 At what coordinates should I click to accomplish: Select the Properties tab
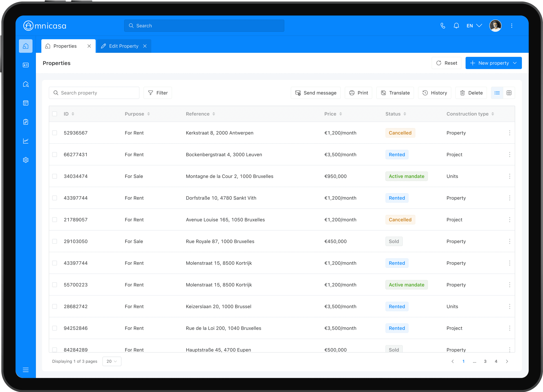[x=65, y=46]
